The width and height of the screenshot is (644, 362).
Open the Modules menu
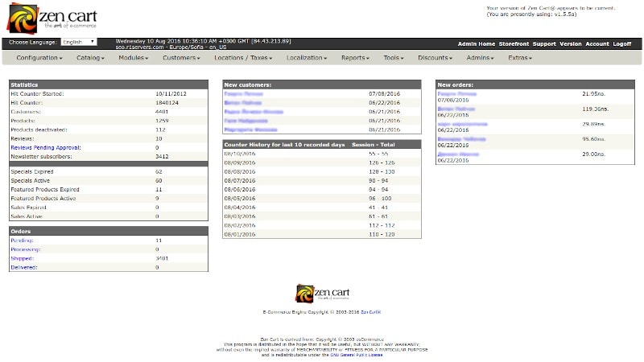click(x=134, y=58)
